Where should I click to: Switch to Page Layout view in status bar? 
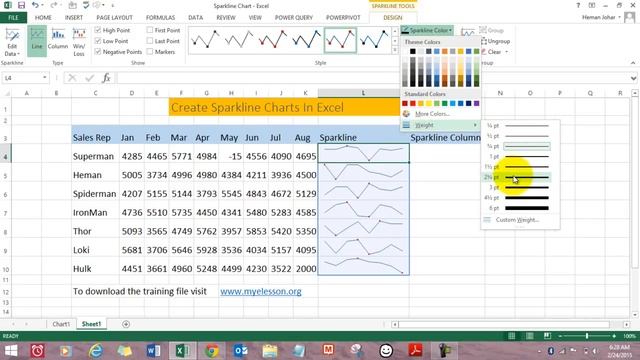point(529,336)
